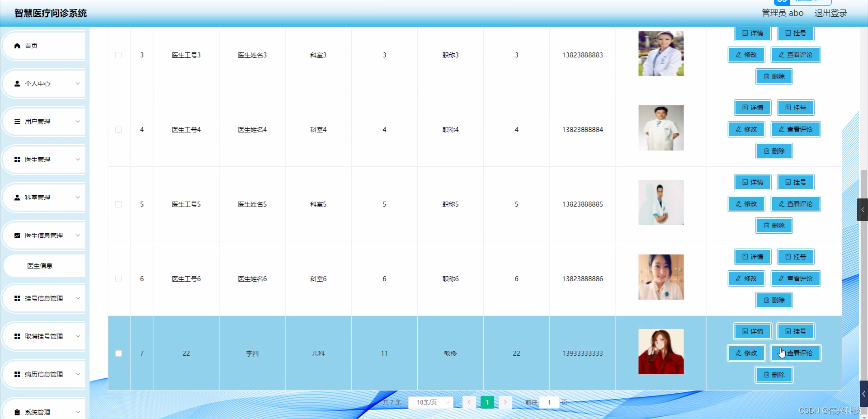Click the home icon beside 首页

17,45
